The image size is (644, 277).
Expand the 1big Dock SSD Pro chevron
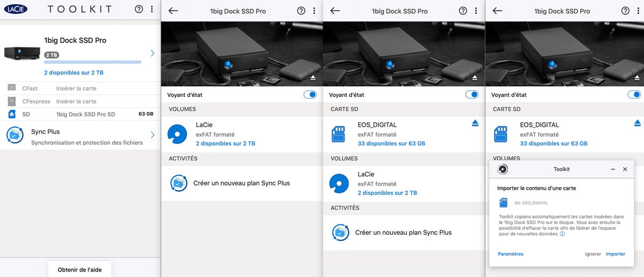point(152,53)
